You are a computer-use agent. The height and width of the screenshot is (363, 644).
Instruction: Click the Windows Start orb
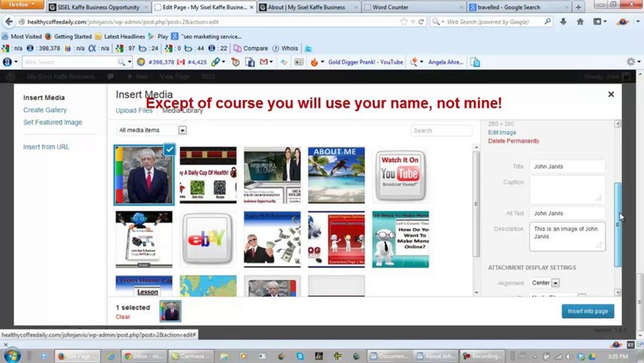(12, 355)
